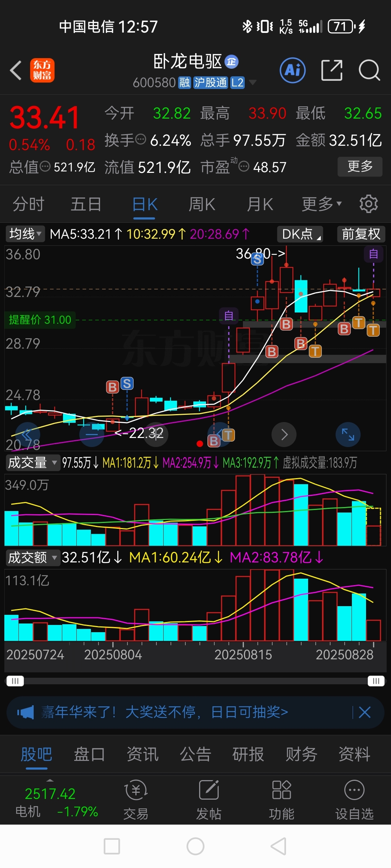Open 盘口 tab
The image size is (391, 868).
coord(89,754)
